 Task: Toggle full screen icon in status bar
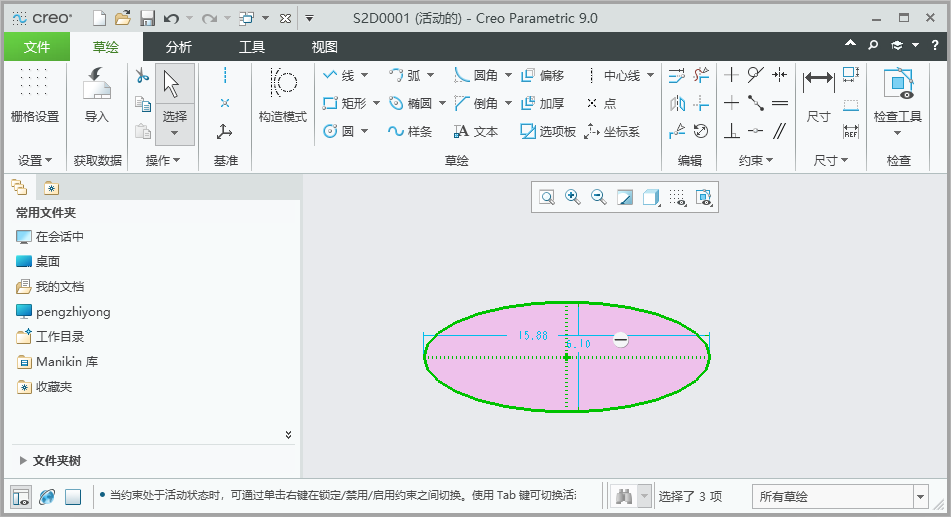tap(73, 497)
